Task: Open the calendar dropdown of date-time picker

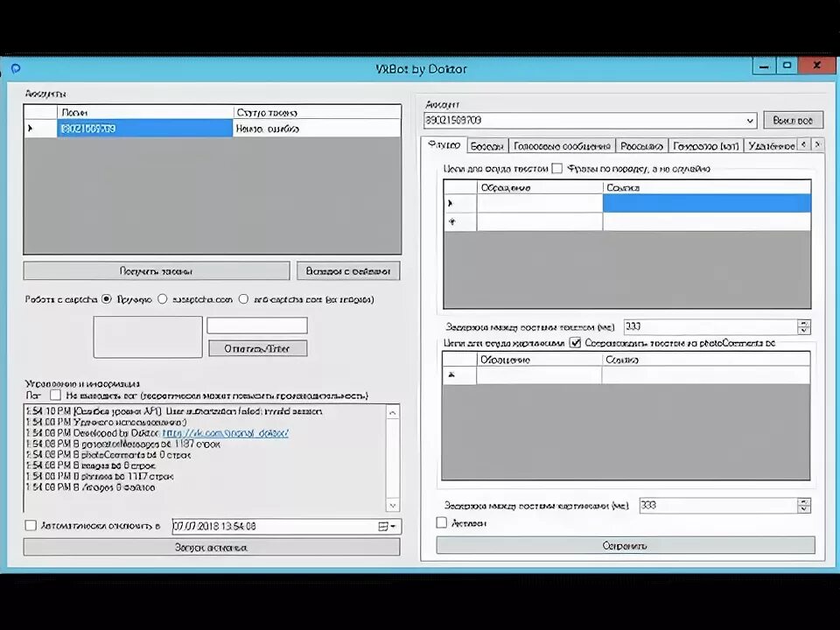Action: click(388, 526)
